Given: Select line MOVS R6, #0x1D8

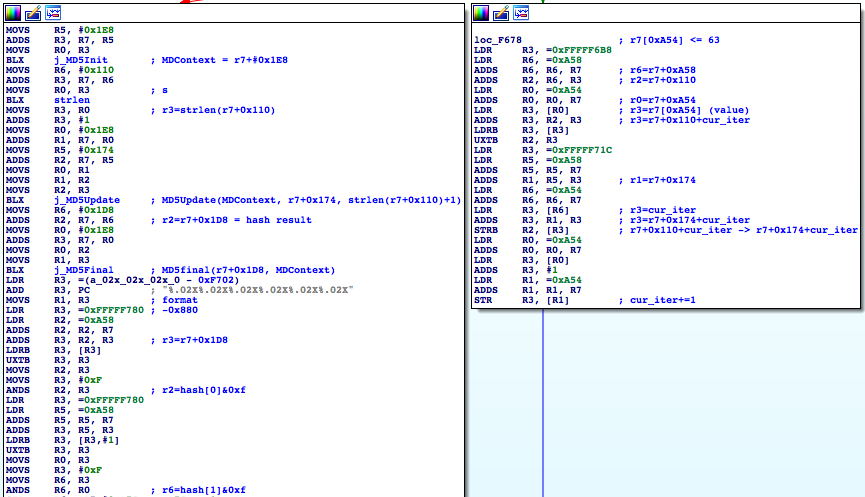Looking at the screenshot, I should point(60,210).
